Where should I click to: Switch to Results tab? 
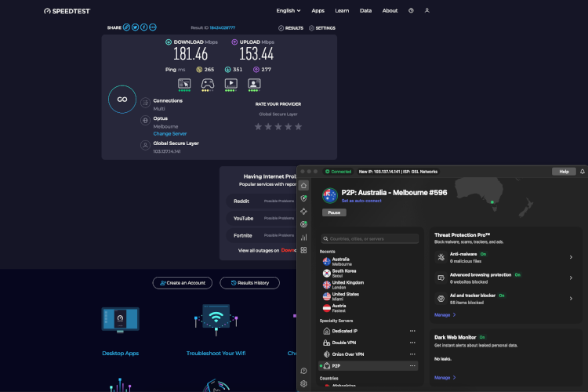291,27
